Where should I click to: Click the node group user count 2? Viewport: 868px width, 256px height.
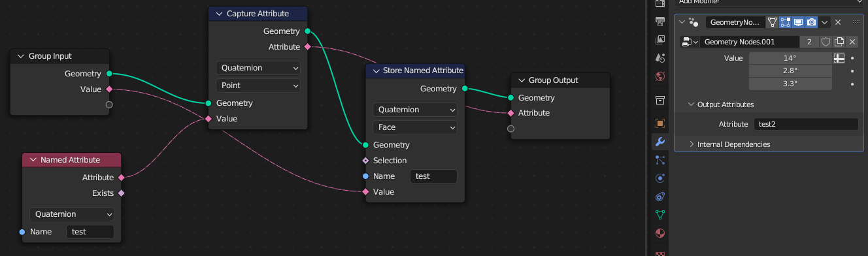(x=809, y=42)
